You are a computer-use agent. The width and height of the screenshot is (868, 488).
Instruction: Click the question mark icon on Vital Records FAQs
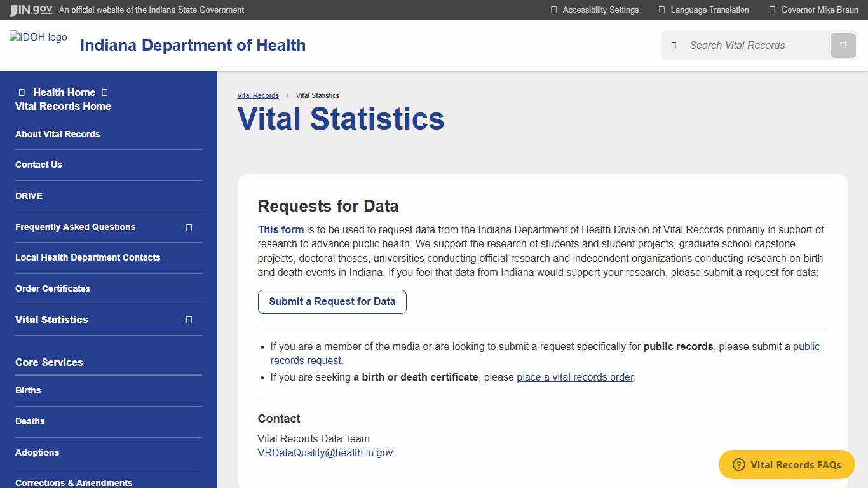[x=738, y=464]
